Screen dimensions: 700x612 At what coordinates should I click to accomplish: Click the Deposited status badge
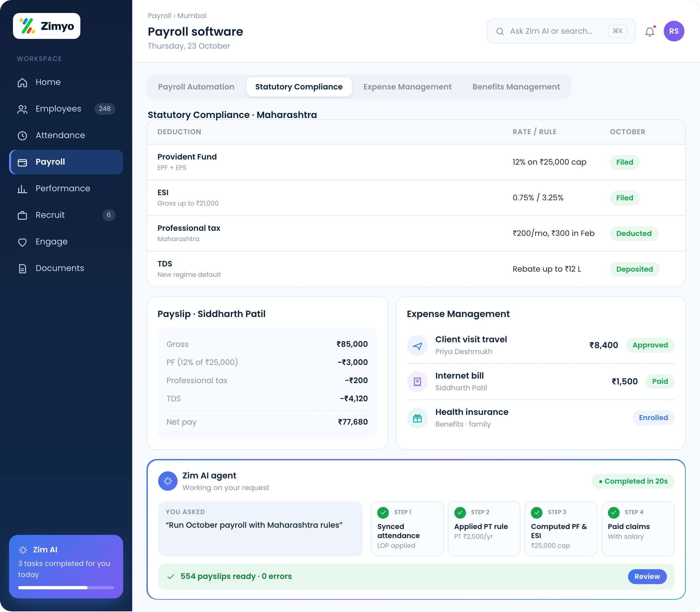click(x=635, y=269)
